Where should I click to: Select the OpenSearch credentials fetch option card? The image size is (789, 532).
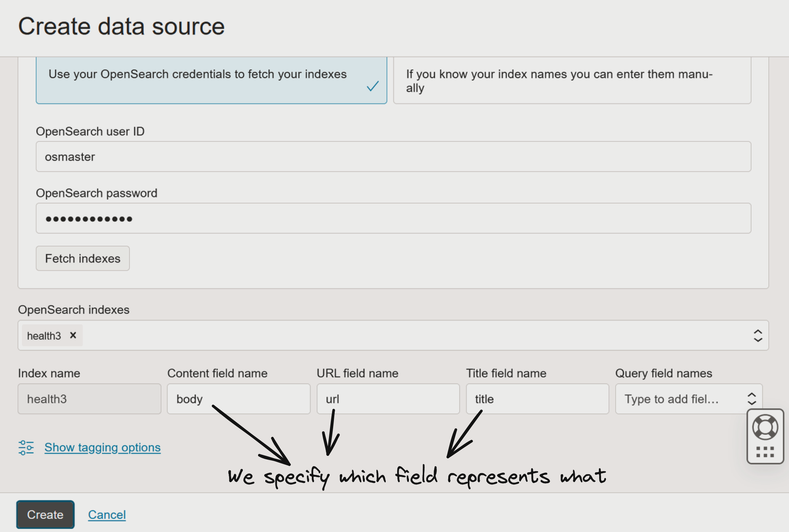pos(211,80)
